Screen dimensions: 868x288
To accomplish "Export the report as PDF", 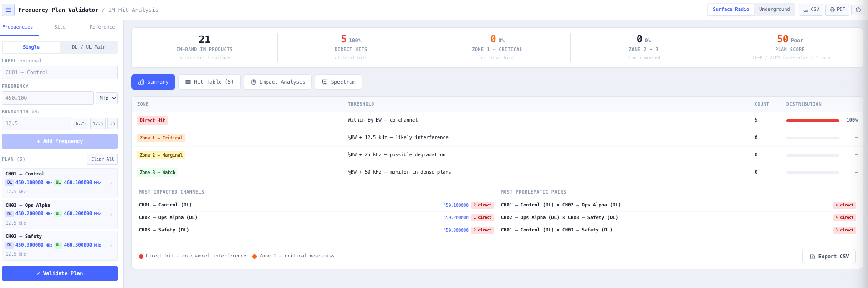I will tap(837, 10).
